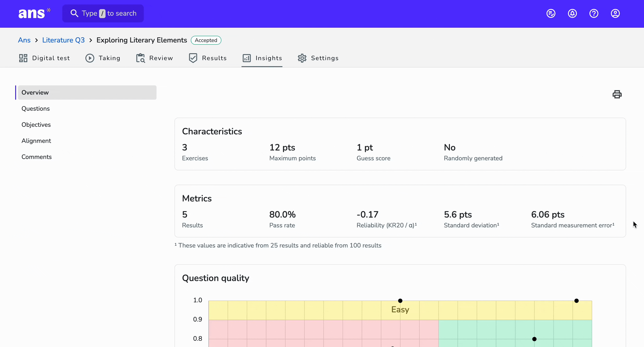Click the 80.0% pass rate value
The image size is (644, 347).
[282, 214]
